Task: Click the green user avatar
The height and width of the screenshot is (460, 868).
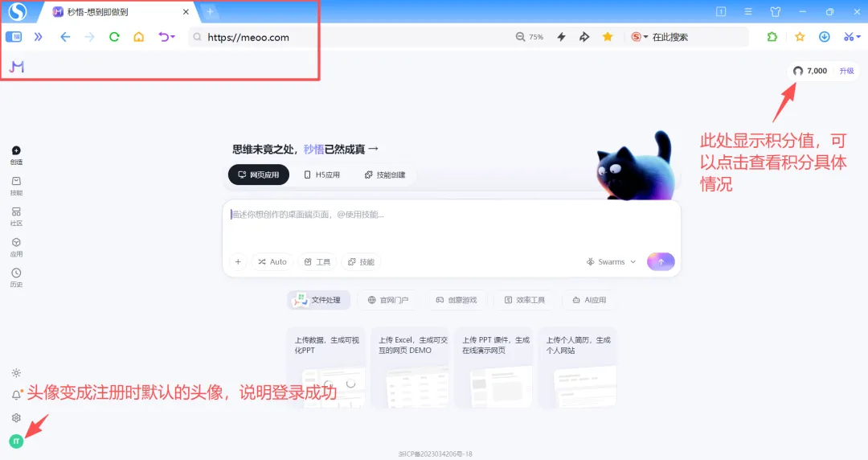Action: click(x=16, y=442)
